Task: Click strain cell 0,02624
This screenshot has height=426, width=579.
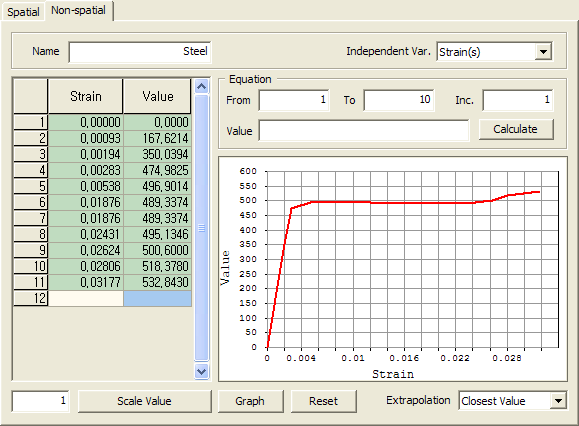Action: [86, 250]
